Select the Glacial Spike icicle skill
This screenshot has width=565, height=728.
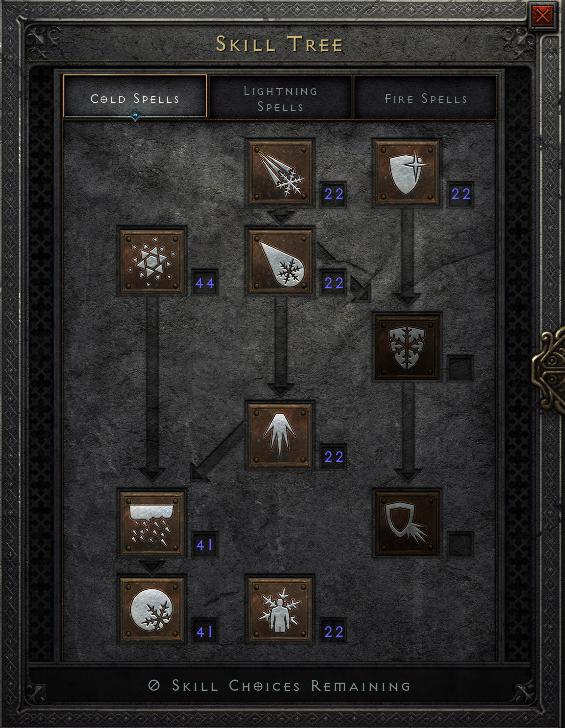280,436
